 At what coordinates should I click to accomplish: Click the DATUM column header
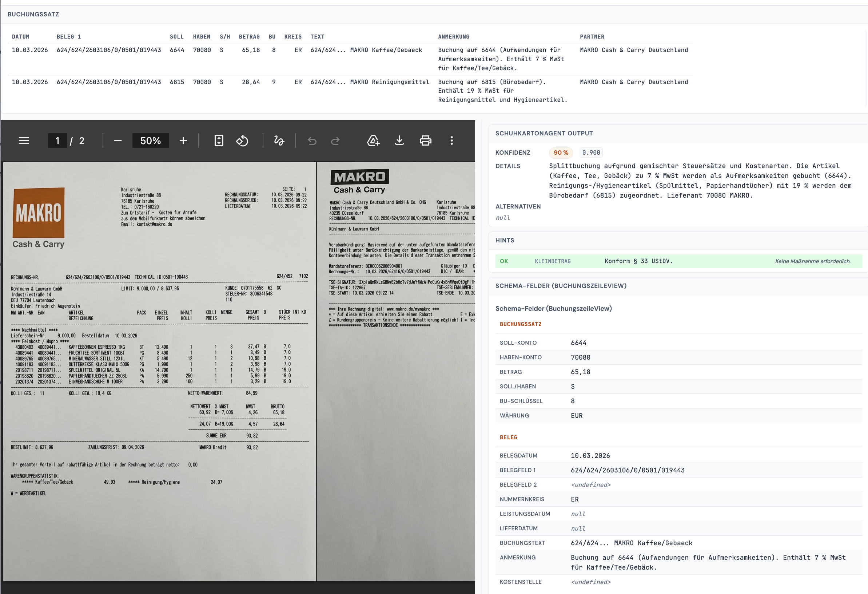pos(20,37)
